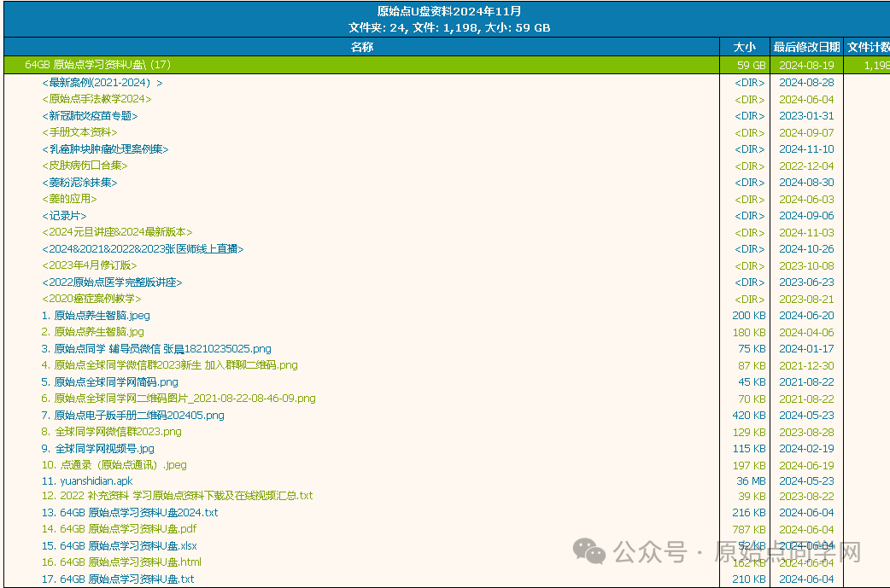Screen dimensions: 890x588
Task: Open 9. 全球同学网视频号.jpg image
Action: (x=97, y=448)
